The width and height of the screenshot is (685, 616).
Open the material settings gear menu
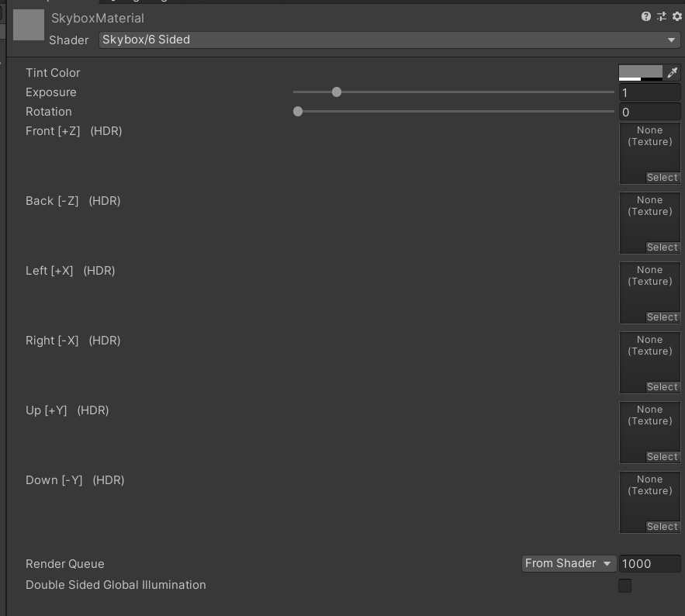tap(676, 16)
